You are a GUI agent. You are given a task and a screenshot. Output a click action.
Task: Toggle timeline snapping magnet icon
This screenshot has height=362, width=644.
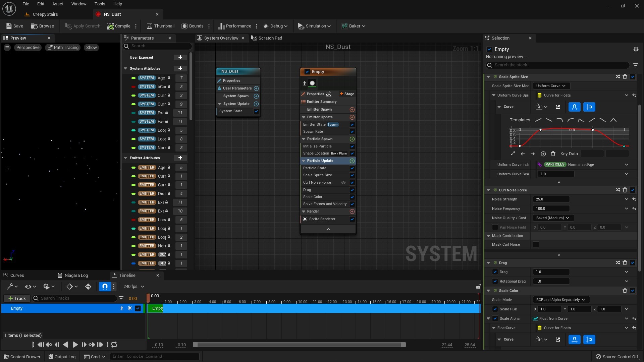click(105, 287)
